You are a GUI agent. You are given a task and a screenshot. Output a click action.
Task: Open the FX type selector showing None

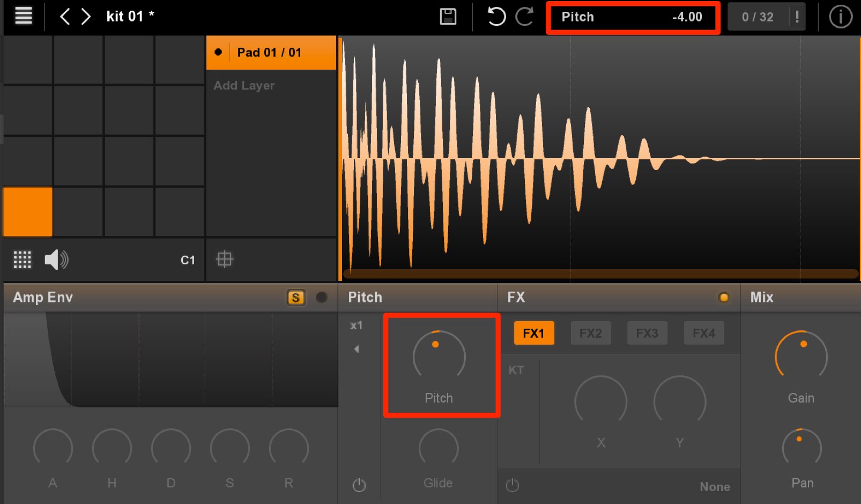coord(715,487)
